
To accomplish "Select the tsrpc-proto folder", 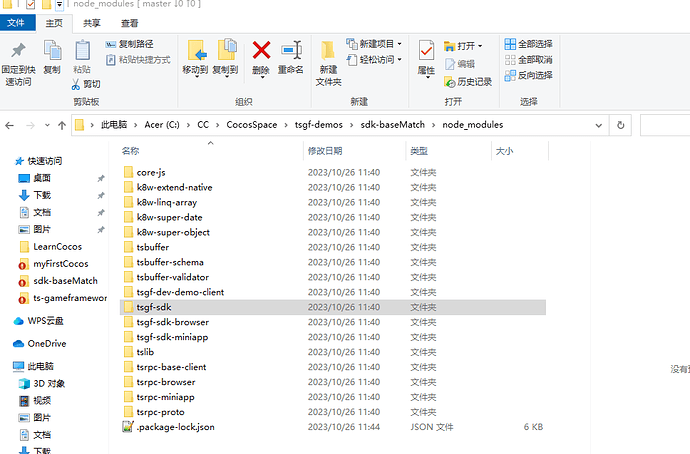I will pyautogui.click(x=160, y=412).
